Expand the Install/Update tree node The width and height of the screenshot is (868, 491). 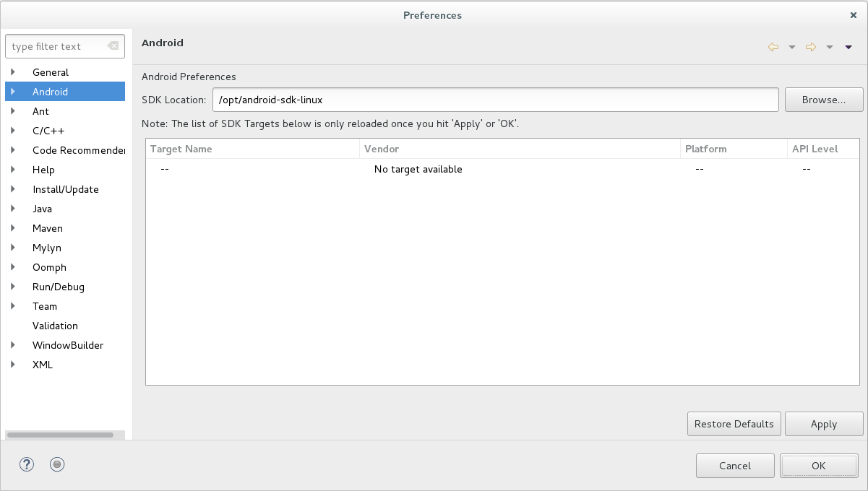click(13, 189)
